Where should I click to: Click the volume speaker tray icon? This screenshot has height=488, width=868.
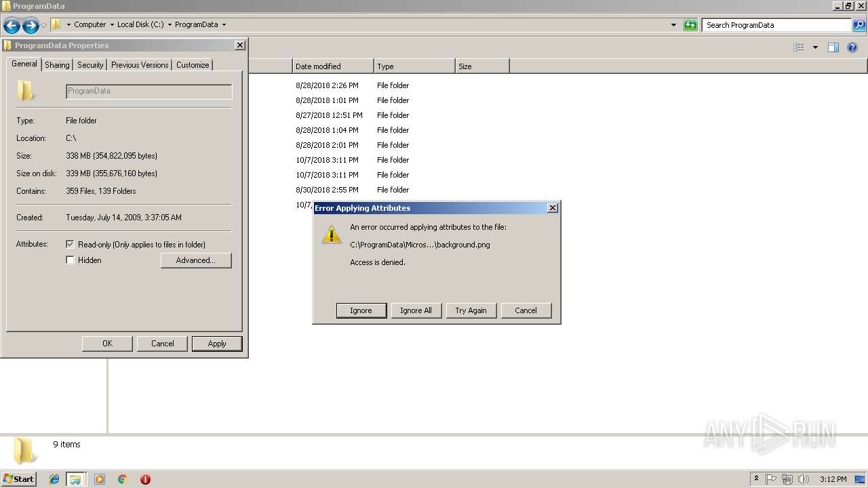coord(804,479)
